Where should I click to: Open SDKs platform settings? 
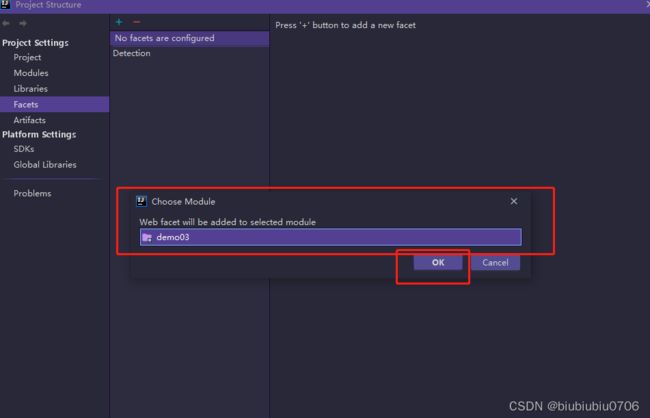click(24, 149)
